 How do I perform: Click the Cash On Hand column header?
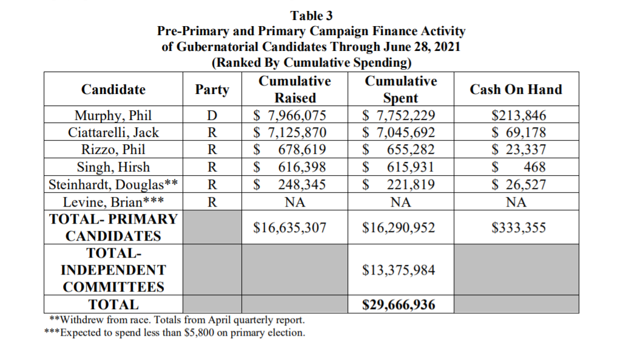(x=515, y=90)
